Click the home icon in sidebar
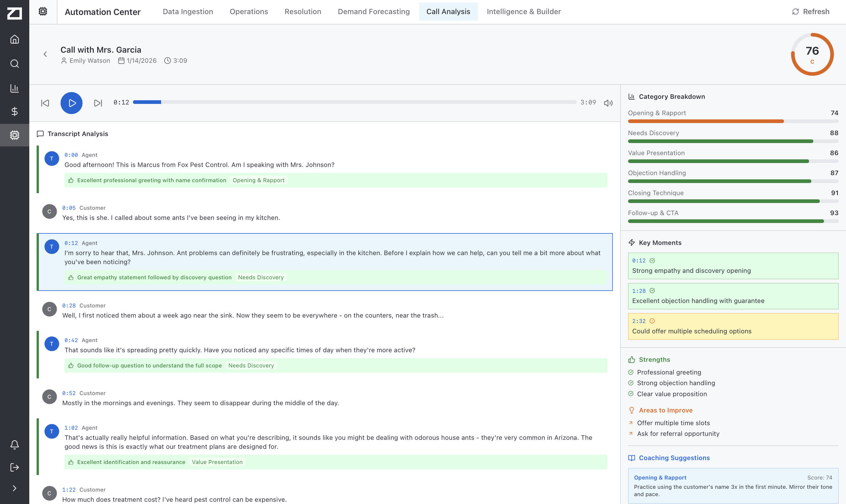Viewport: 846px width, 504px height. pyautogui.click(x=14, y=39)
